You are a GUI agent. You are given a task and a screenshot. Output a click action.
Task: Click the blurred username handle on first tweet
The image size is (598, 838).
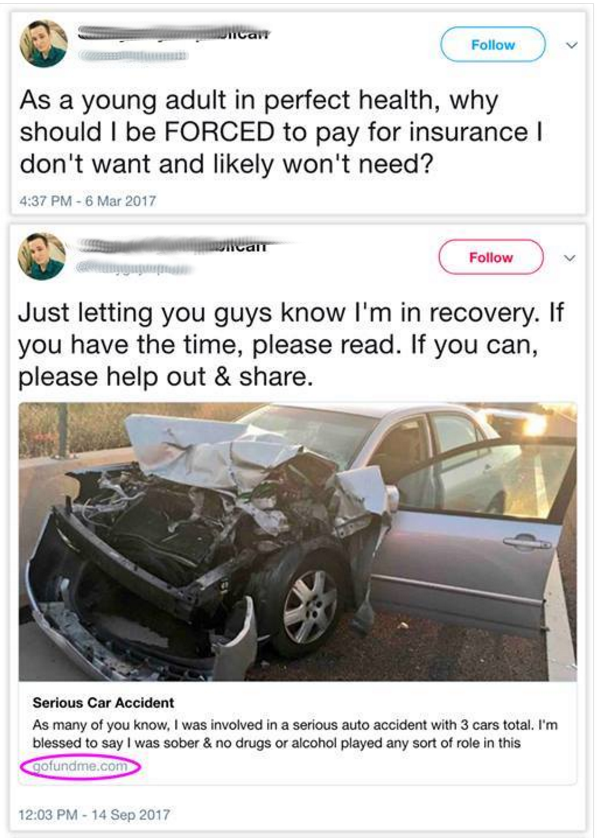click(x=133, y=56)
